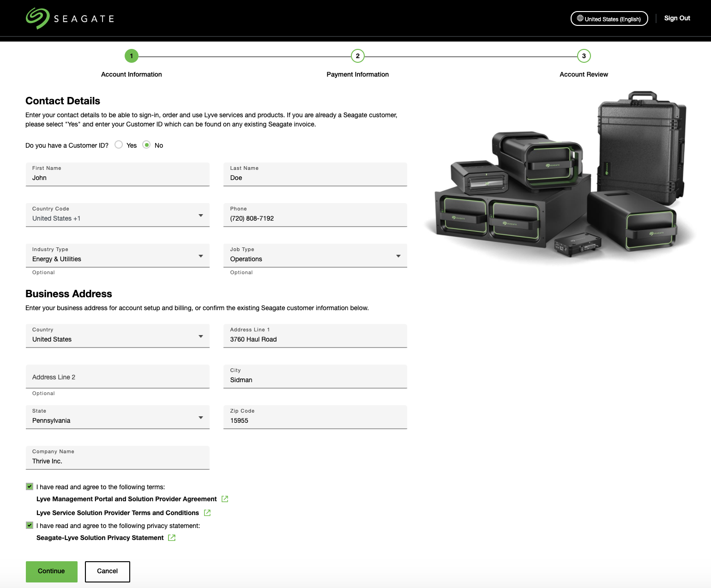Open external link icon beside Privacy Statement
The height and width of the screenshot is (588, 711).
[x=172, y=538]
